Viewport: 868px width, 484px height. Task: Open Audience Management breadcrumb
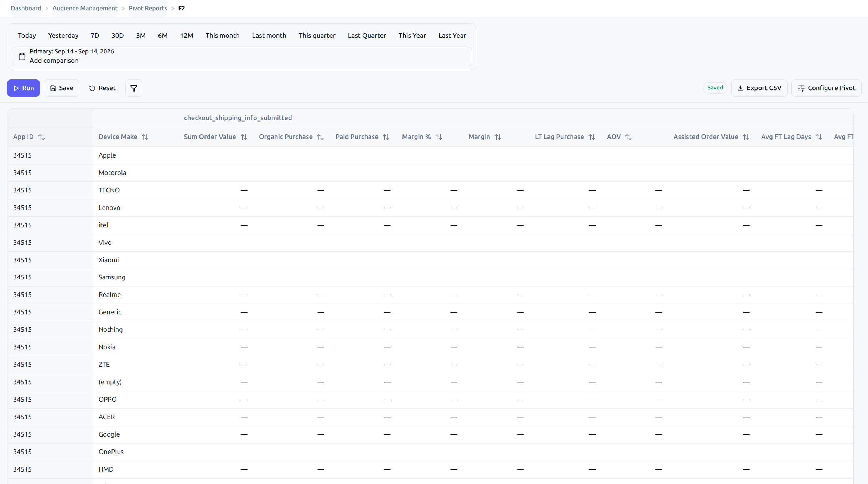point(85,8)
